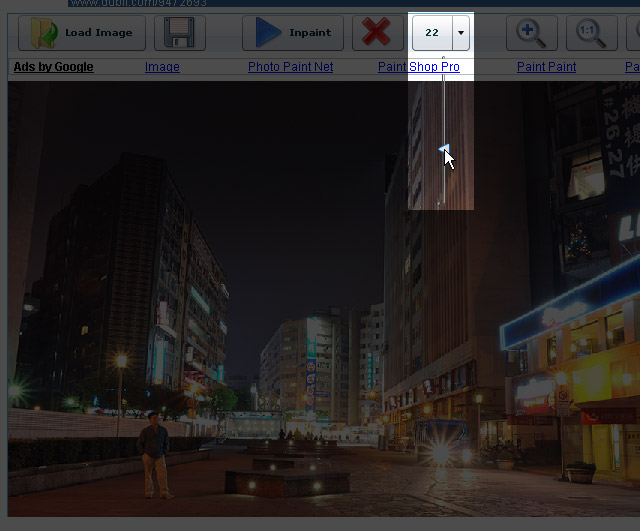Open the Photo Paint Net link
This screenshot has width=640, height=531.
[x=291, y=67]
